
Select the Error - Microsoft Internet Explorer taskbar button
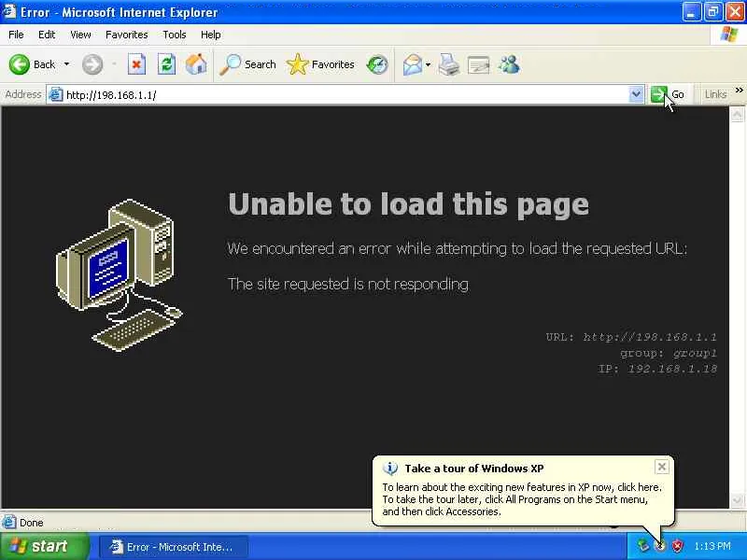(174, 547)
